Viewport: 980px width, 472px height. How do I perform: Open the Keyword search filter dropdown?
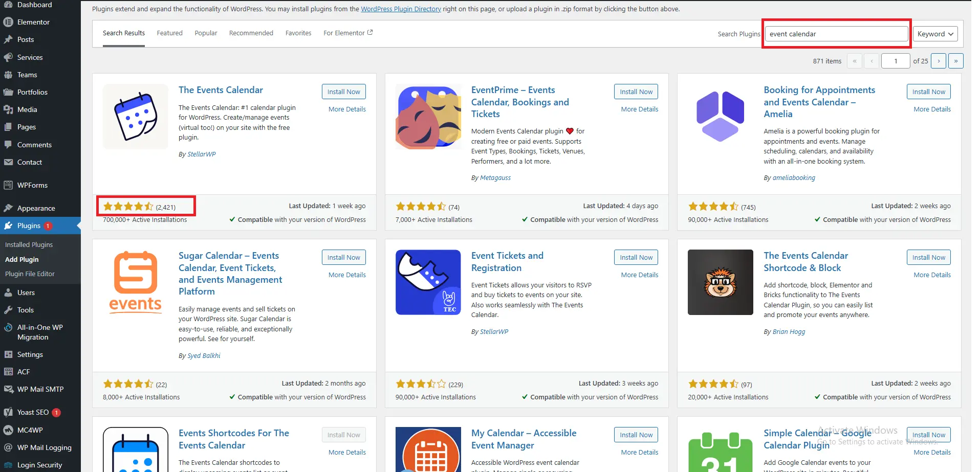934,34
